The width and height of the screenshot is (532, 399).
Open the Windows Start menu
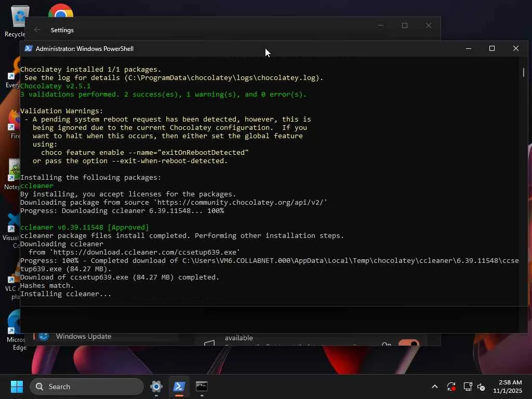point(17,387)
